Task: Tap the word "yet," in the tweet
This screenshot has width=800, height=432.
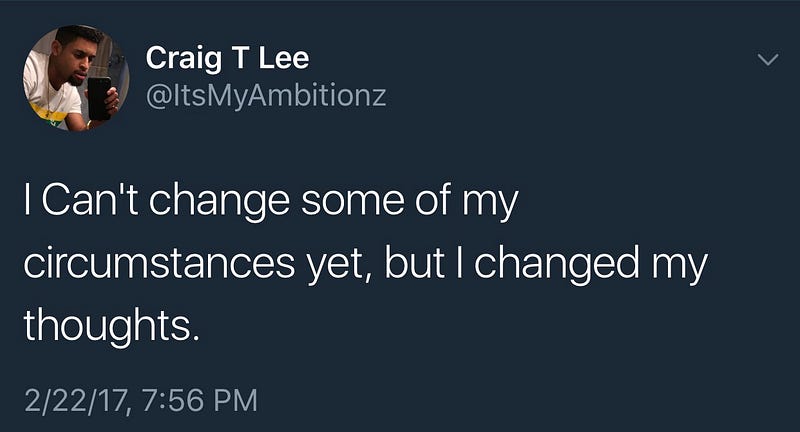Action: pos(339,265)
